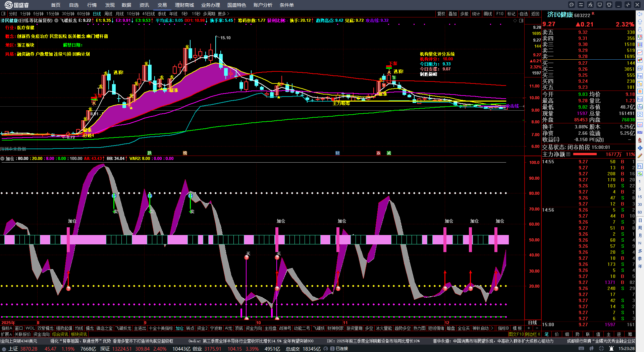Click the 创业 index value 3175.91

(x=213, y=349)
